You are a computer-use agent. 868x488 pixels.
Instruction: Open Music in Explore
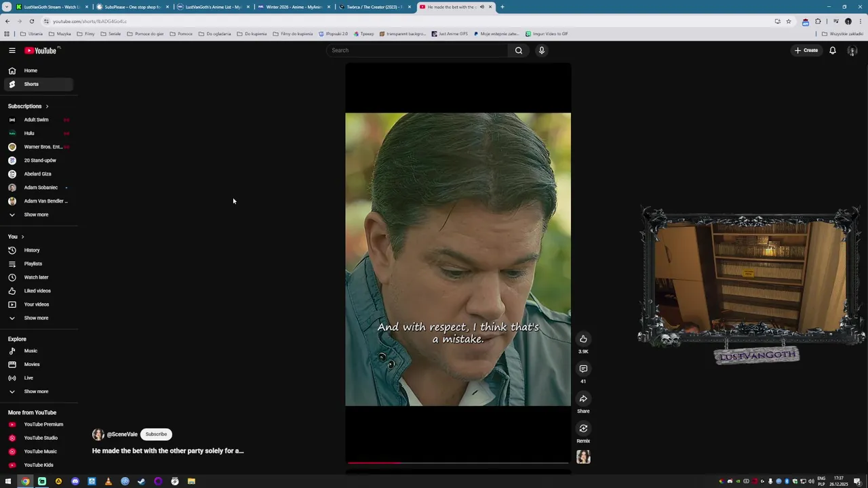(x=38, y=351)
